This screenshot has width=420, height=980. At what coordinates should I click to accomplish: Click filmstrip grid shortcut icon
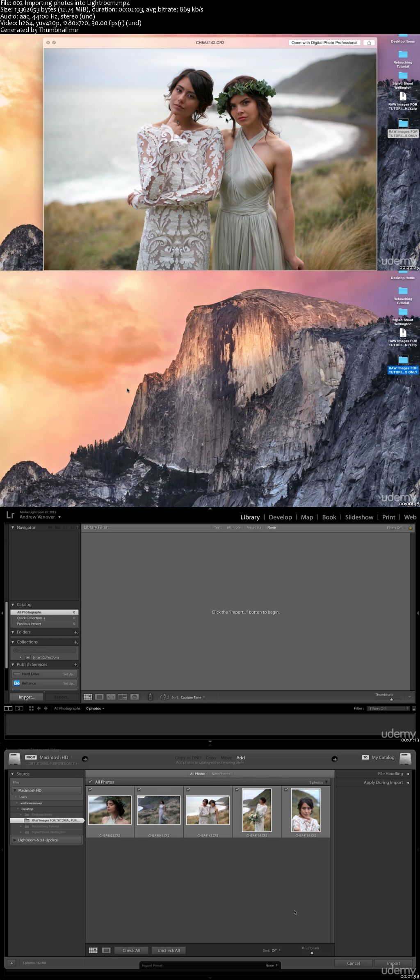point(31,708)
